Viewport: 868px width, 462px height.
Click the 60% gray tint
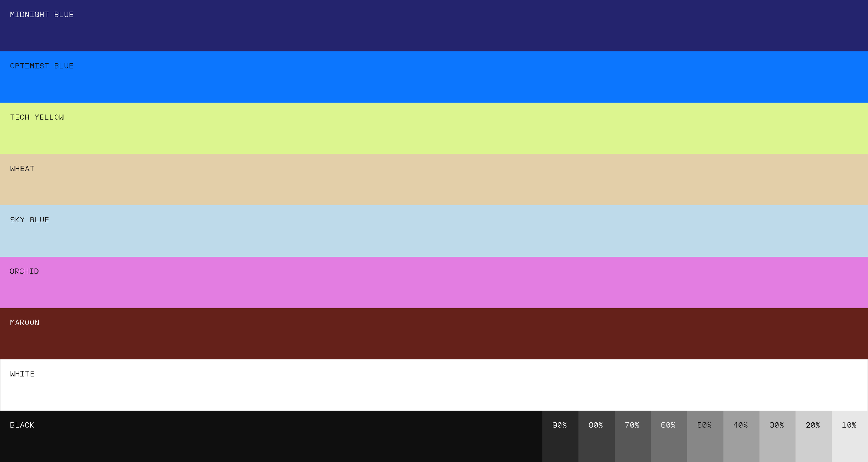tap(669, 436)
